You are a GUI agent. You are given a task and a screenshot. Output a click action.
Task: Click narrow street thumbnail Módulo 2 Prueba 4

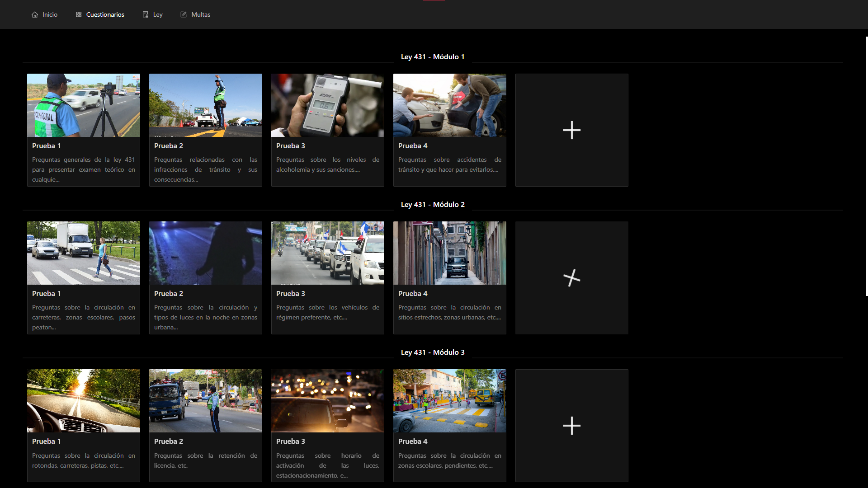point(449,253)
